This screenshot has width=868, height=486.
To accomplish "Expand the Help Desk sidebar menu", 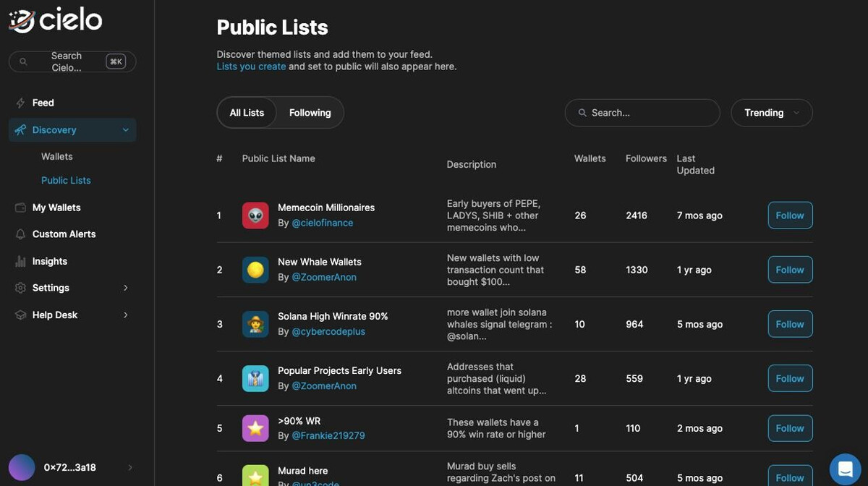I will [x=125, y=315].
